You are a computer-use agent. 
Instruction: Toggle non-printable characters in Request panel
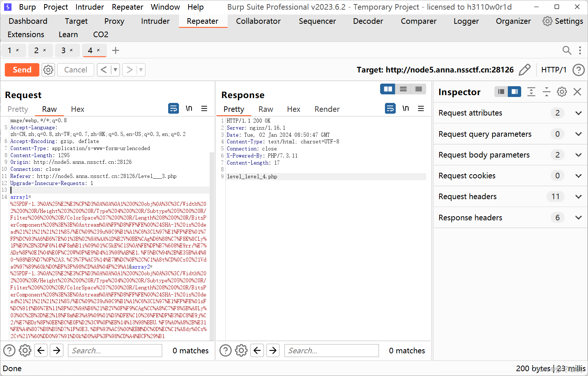[189, 108]
